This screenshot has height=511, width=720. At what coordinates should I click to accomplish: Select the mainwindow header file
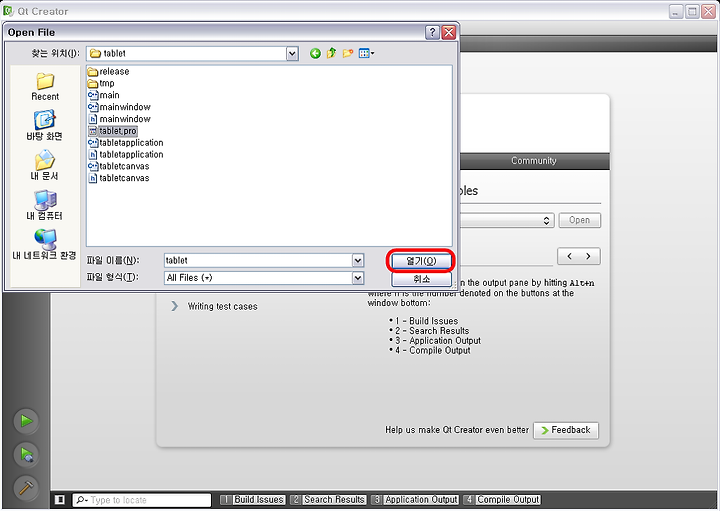[x=119, y=119]
